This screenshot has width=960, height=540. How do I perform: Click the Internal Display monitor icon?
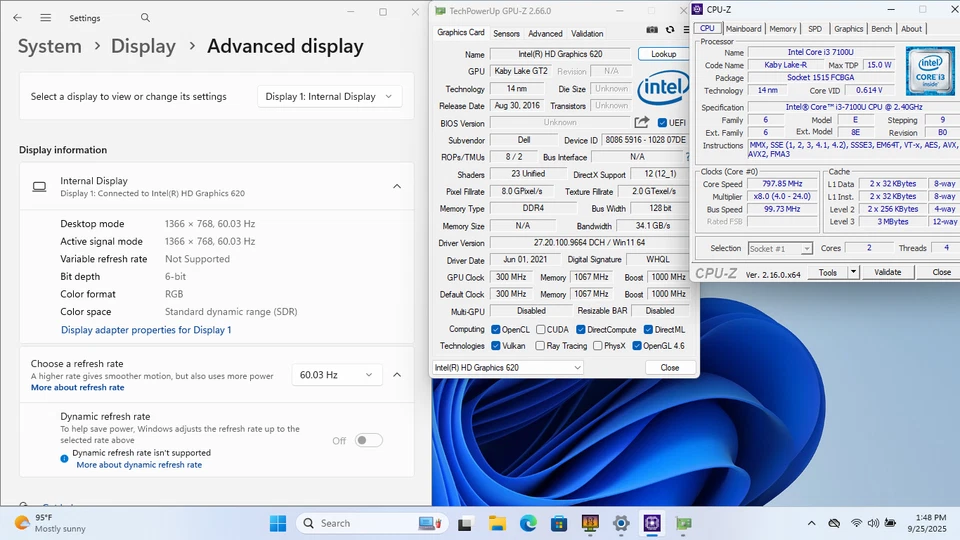pyautogui.click(x=39, y=187)
